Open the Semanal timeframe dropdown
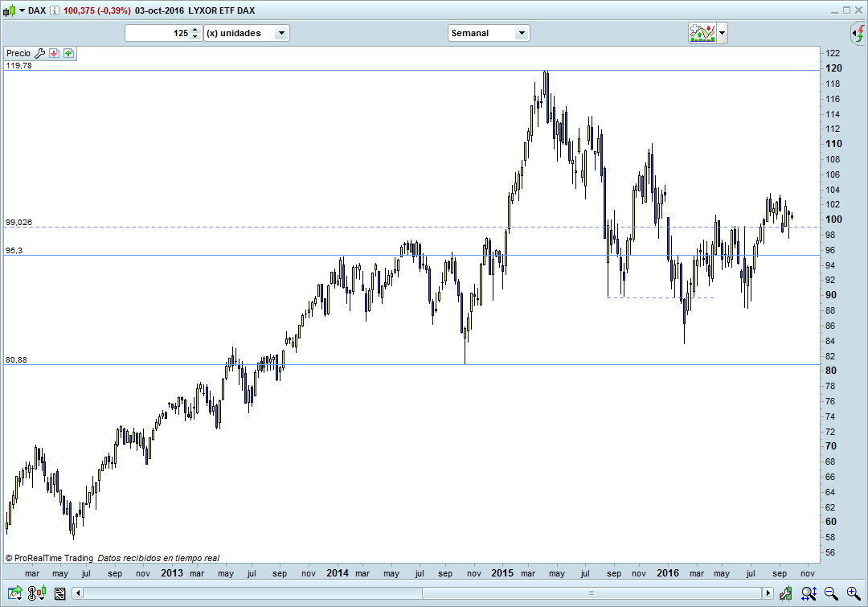This screenshot has height=607, width=868. (x=522, y=33)
